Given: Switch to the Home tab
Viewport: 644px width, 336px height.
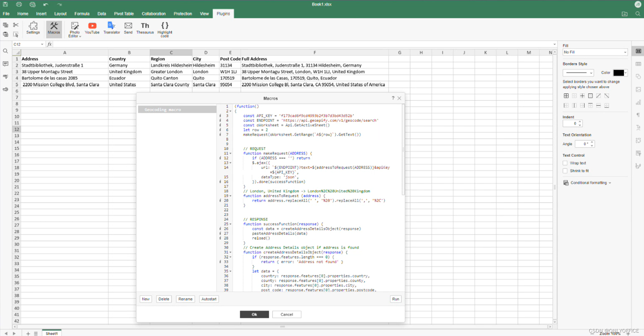Looking at the screenshot, I should click(23, 14).
